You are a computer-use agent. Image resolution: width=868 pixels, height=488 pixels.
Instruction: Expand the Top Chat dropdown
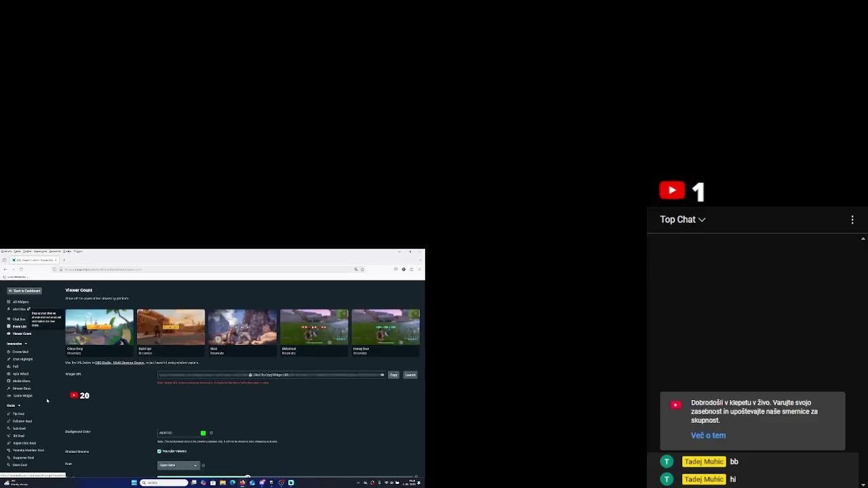[x=683, y=220]
